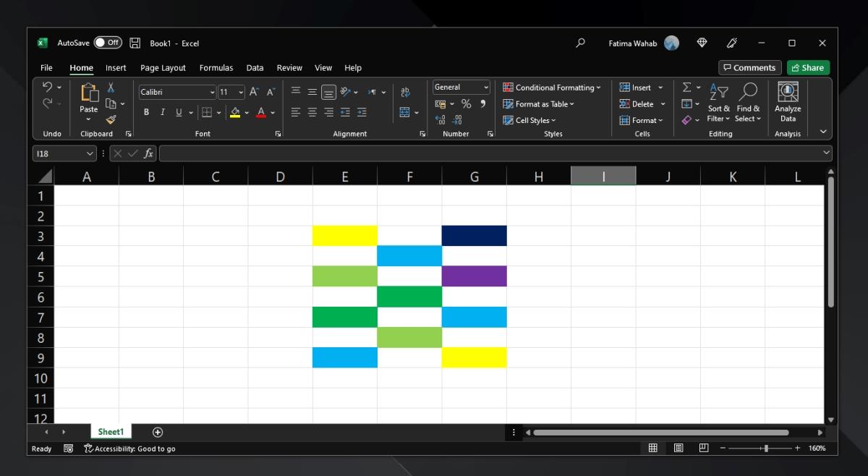Click the Share button

coord(808,68)
